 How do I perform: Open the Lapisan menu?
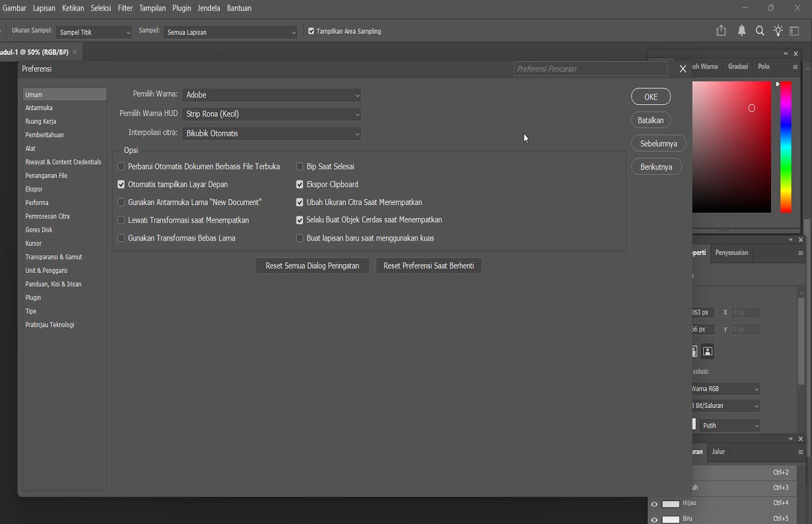pyautogui.click(x=44, y=8)
